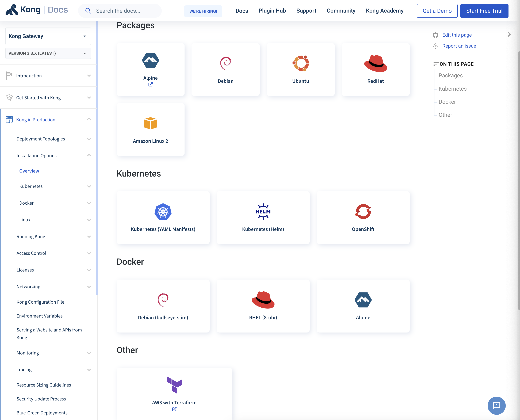Click the Helm logo icon
Image resolution: width=520 pixels, height=420 pixels.
[x=263, y=211]
